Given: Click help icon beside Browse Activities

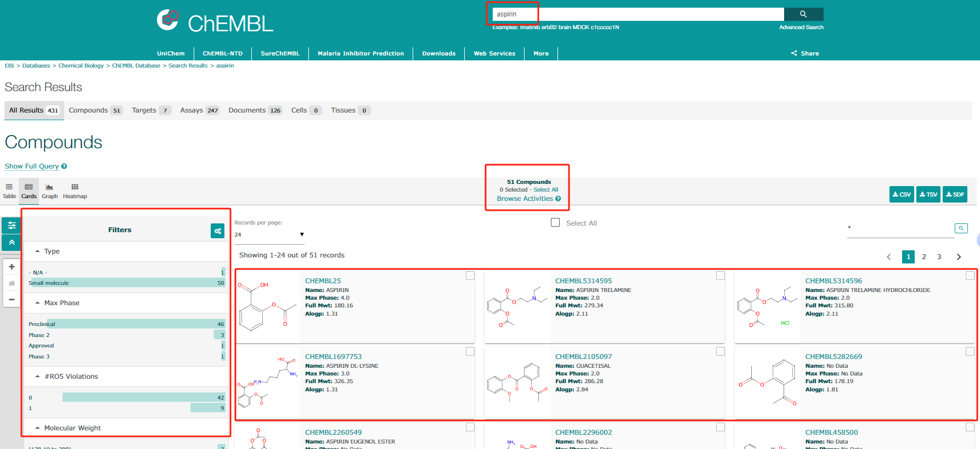Looking at the screenshot, I should 558,199.
